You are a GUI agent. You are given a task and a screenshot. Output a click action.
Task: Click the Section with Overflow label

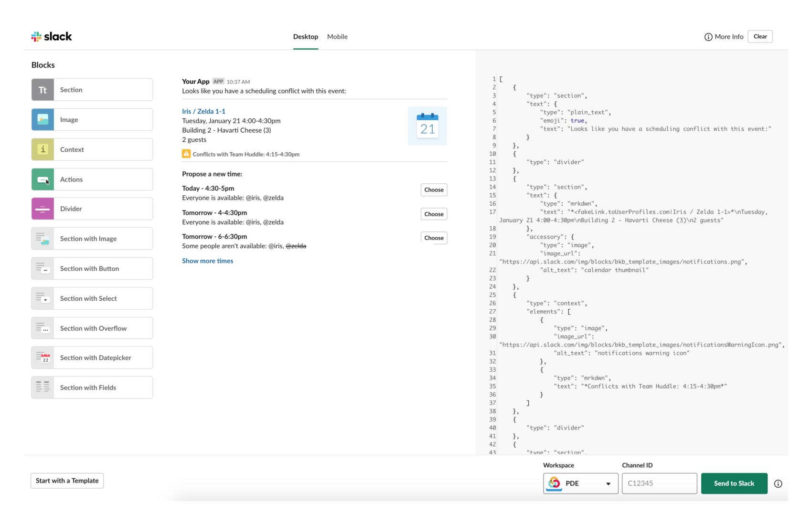click(94, 328)
